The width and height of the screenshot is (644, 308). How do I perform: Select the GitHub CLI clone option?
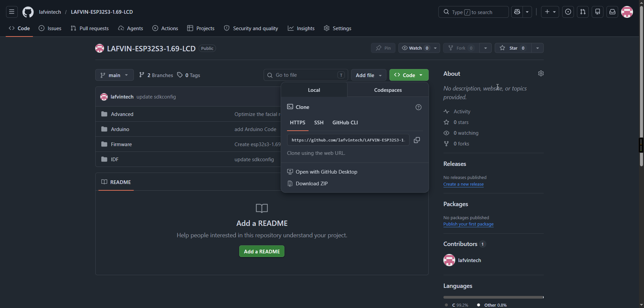click(x=345, y=123)
